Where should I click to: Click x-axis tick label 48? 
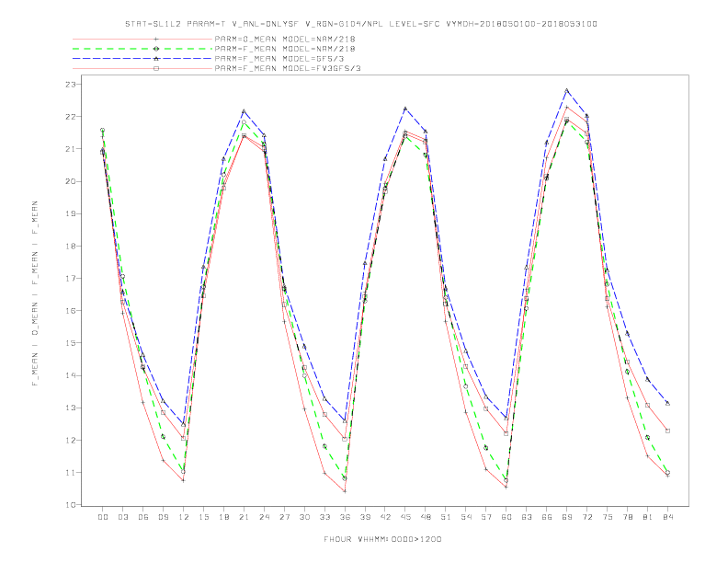[x=426, y=517]
